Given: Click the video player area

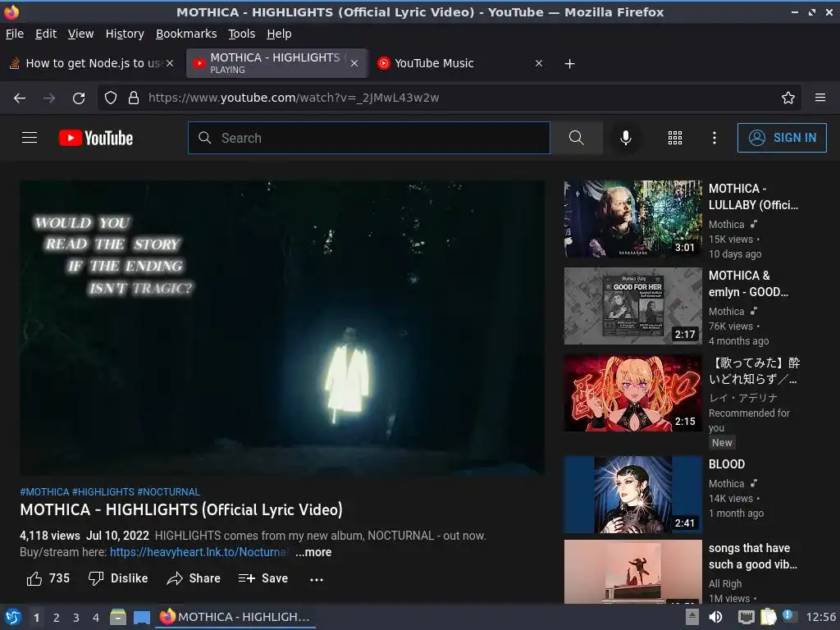Looking at the screenshot, I should [282, 327].
